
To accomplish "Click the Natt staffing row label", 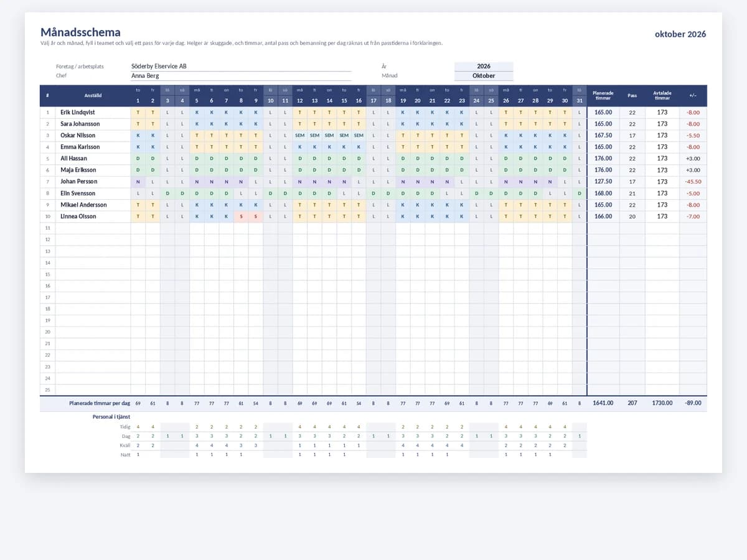I will [126, 455].
